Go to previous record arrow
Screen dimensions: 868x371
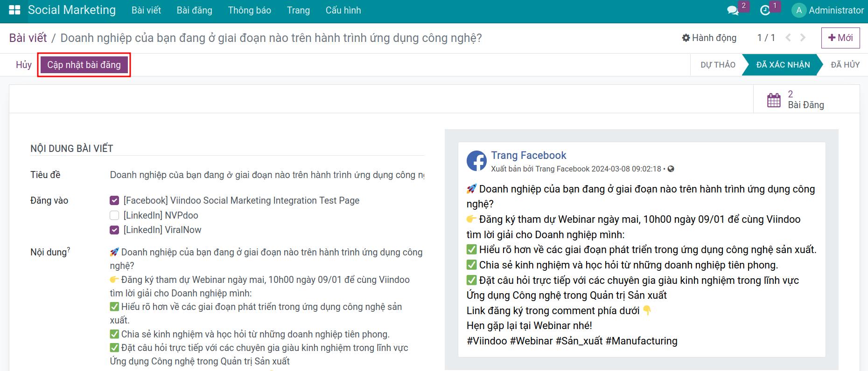coord(788,38)
